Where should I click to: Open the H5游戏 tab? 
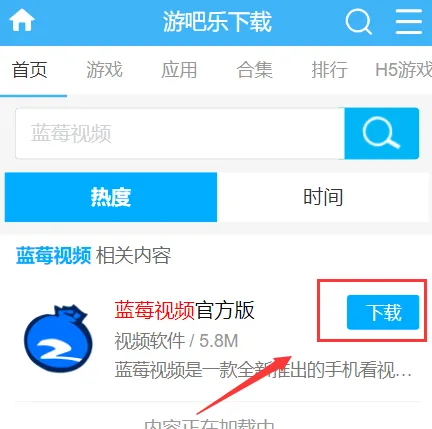pos(404,70)
